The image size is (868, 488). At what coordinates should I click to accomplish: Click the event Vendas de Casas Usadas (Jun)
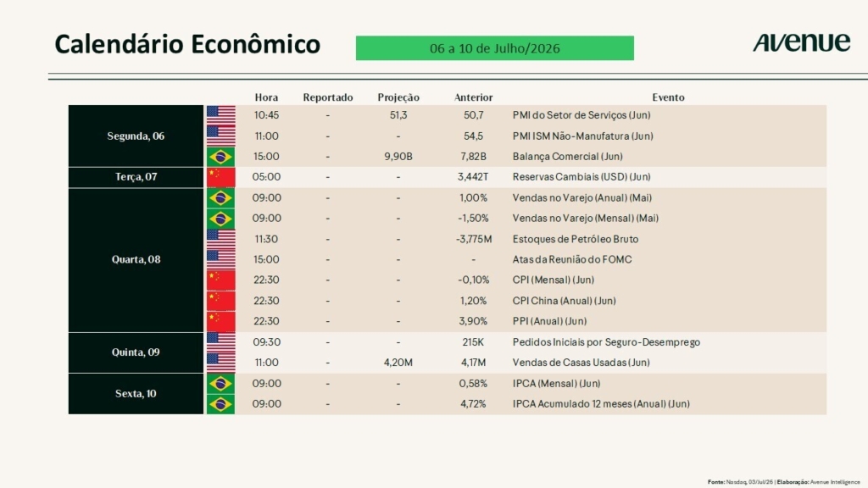581,363
